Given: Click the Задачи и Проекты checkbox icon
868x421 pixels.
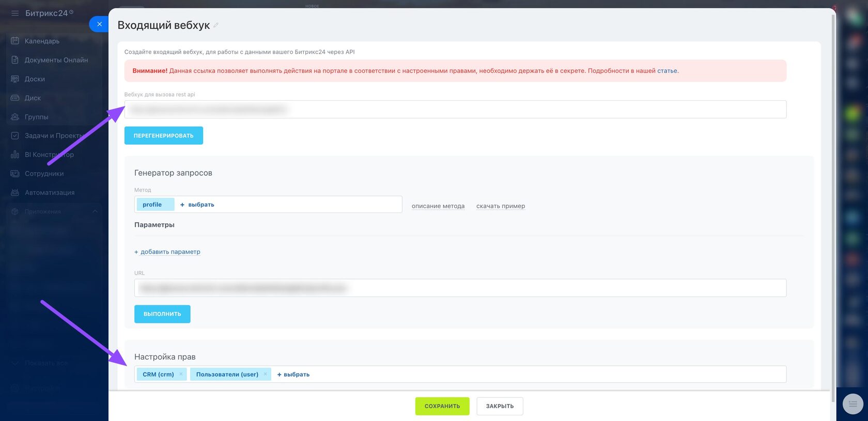Looking at the screenshot, I should pos(15,136).
